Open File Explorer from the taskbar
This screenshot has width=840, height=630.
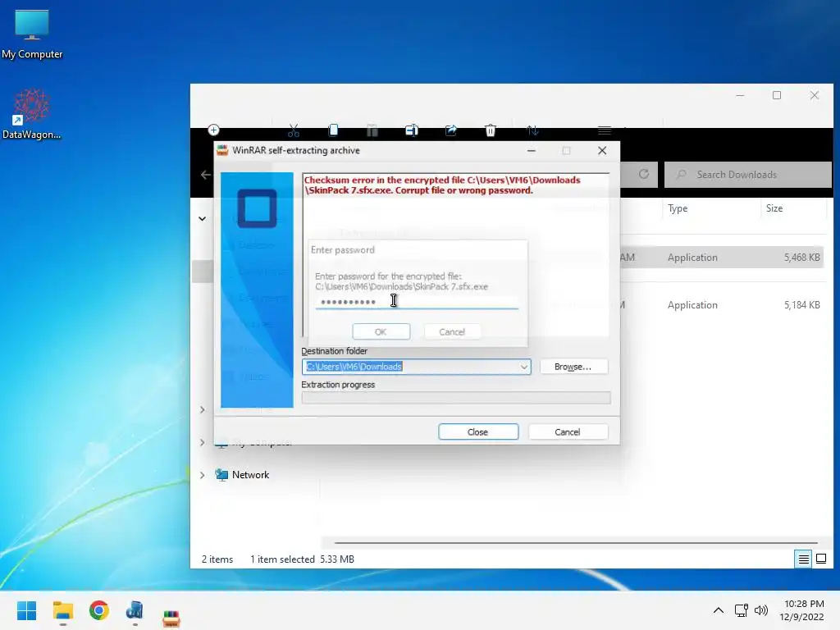[63, 610]
